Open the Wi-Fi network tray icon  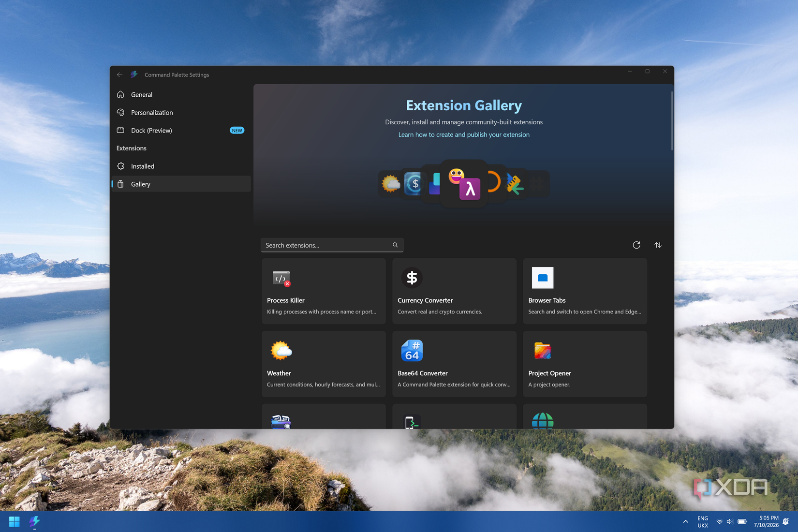point(720,522)
